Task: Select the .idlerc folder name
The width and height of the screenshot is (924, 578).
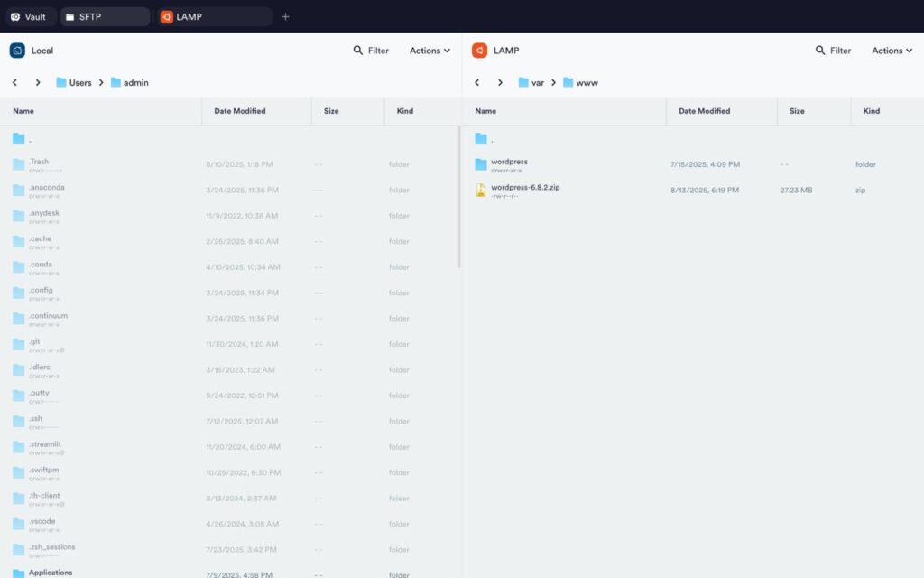Action: point(40,367)
